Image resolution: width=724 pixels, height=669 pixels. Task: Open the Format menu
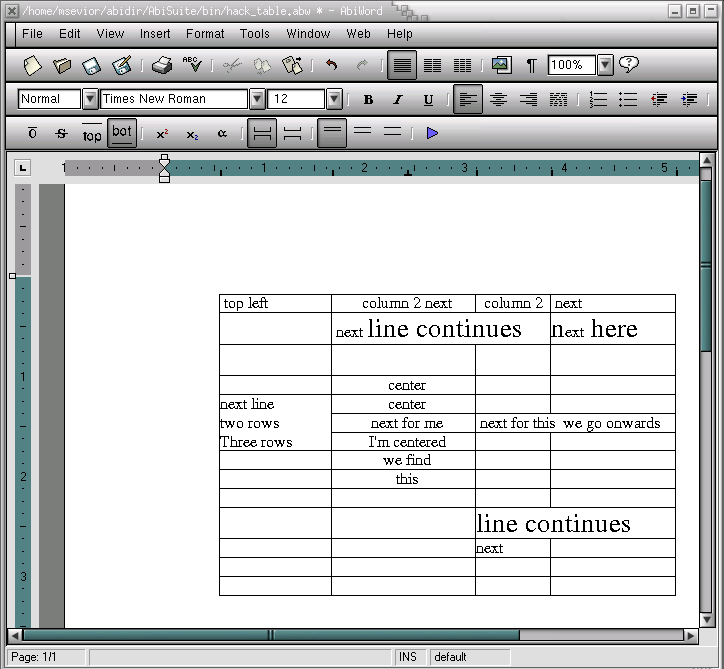(205, 33)
